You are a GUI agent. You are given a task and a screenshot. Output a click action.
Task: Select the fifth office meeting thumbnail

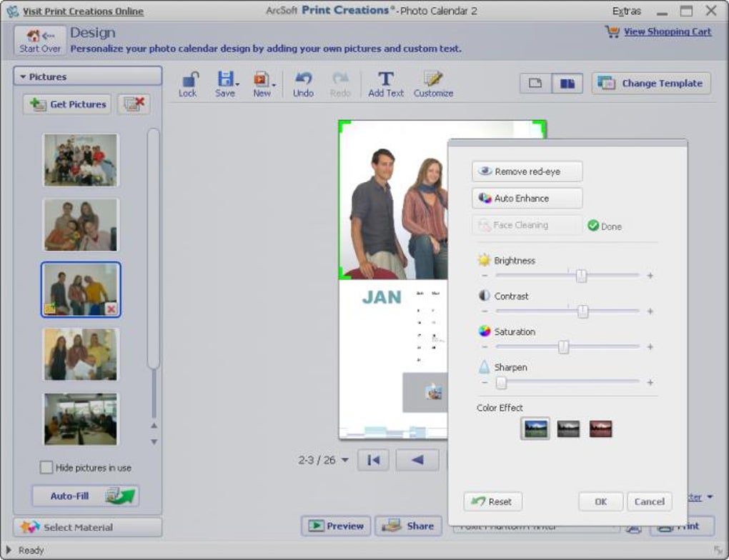81,419
